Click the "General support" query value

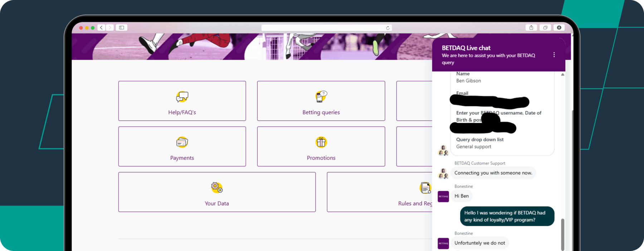[474, 147]
